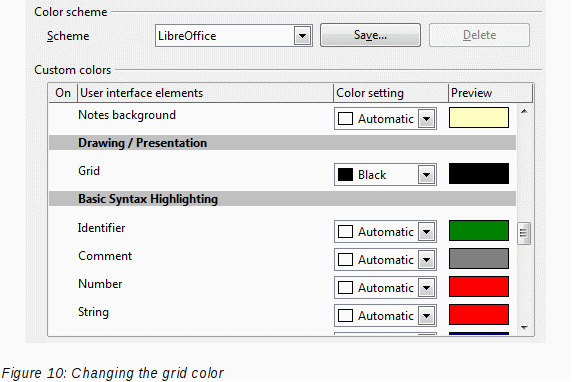Expand the Comment color dropdown arrow

[426, 260]
